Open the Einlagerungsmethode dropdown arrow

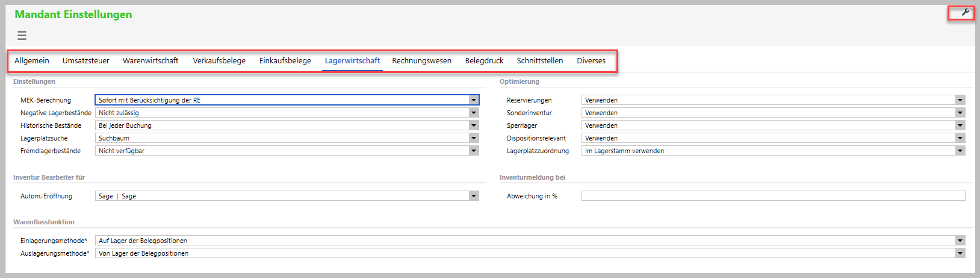[960, 241]
